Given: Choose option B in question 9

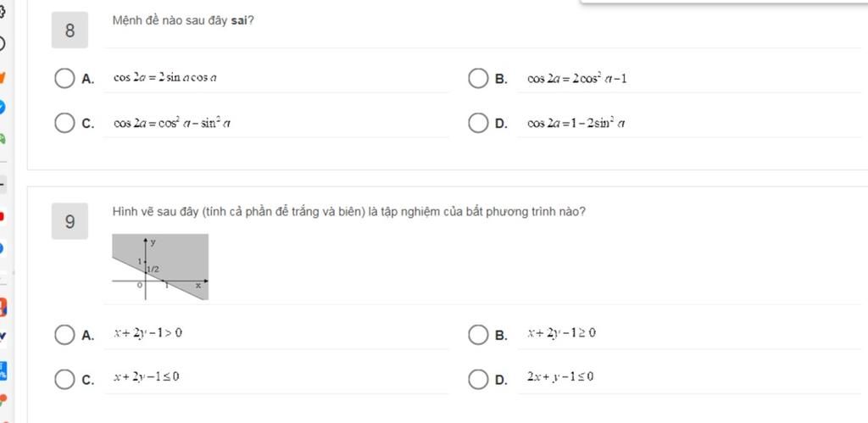Looking at the screenshot, I should (x=478, y=335).
